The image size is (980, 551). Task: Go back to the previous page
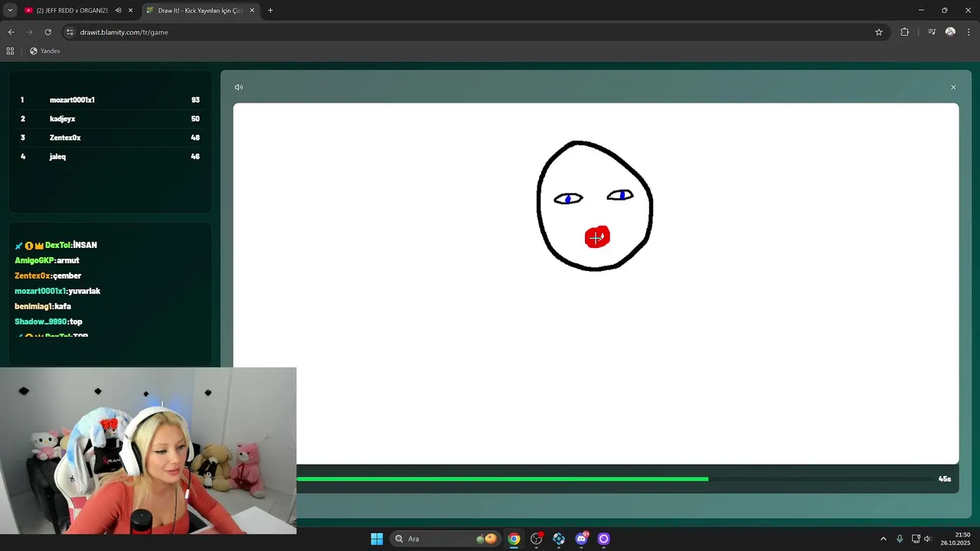[x=11, y=32]
